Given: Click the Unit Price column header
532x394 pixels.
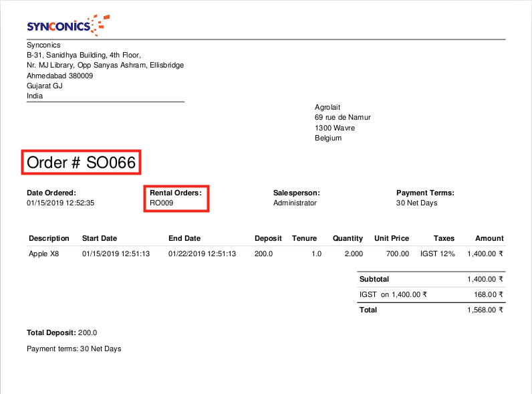Looking at the screenshot, I should click(392, 238).
